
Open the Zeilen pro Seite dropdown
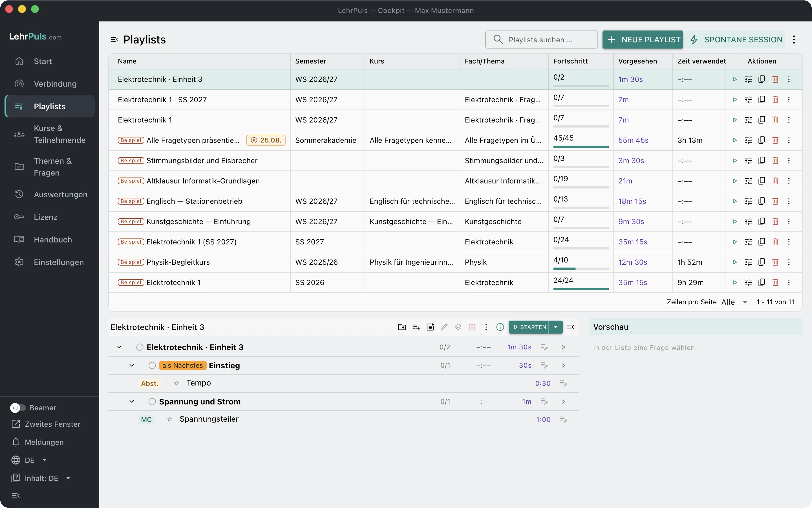734,302
